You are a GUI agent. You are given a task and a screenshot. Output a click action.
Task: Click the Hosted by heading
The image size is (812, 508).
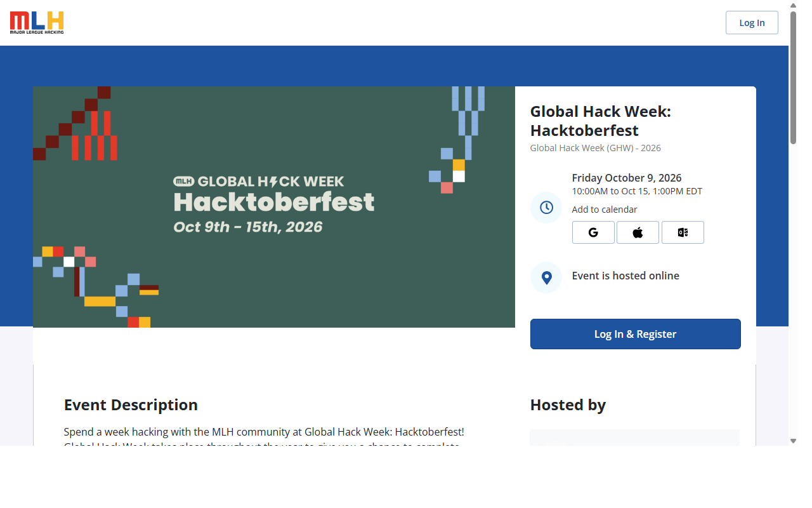click(568, 405)
